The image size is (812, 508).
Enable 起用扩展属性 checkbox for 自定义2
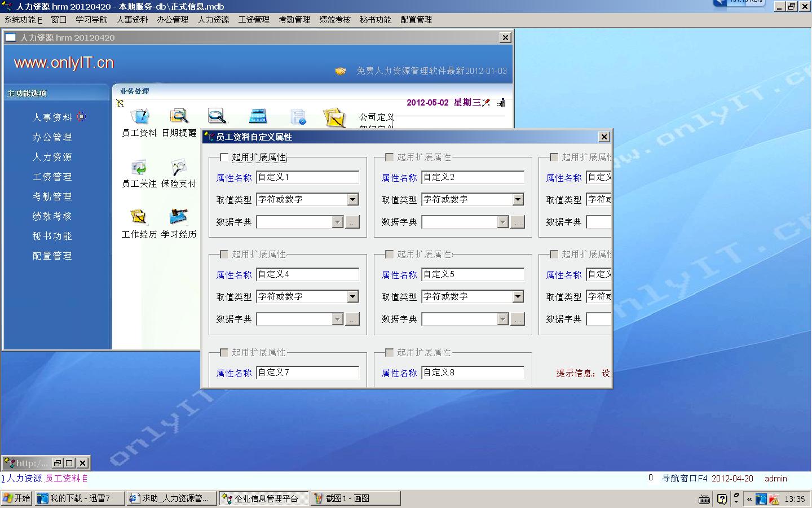389,157
